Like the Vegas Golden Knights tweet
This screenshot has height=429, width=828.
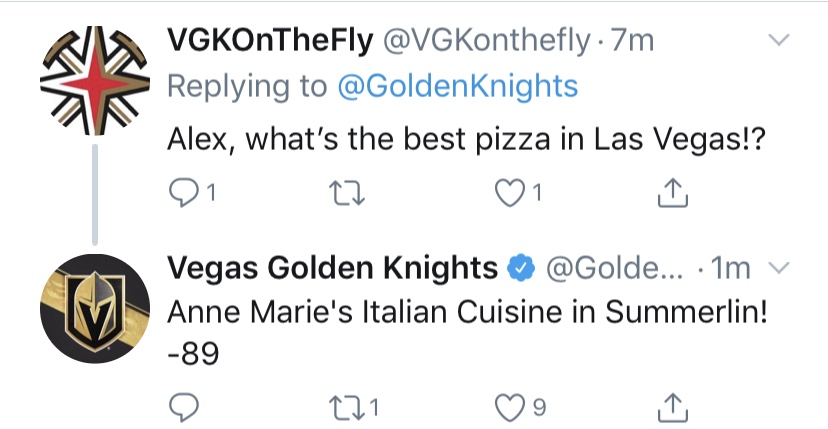coord(509,408)
